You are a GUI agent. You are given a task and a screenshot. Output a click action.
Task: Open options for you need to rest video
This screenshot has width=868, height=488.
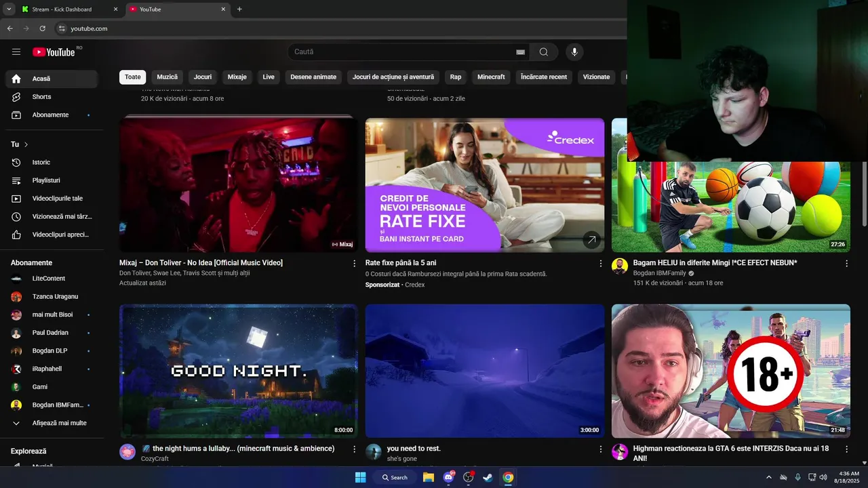pyautogui.click(x=600, y=449)
